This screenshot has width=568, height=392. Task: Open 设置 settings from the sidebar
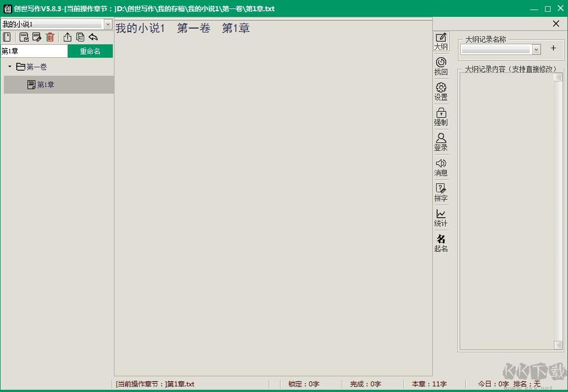(x=441, y=91)
